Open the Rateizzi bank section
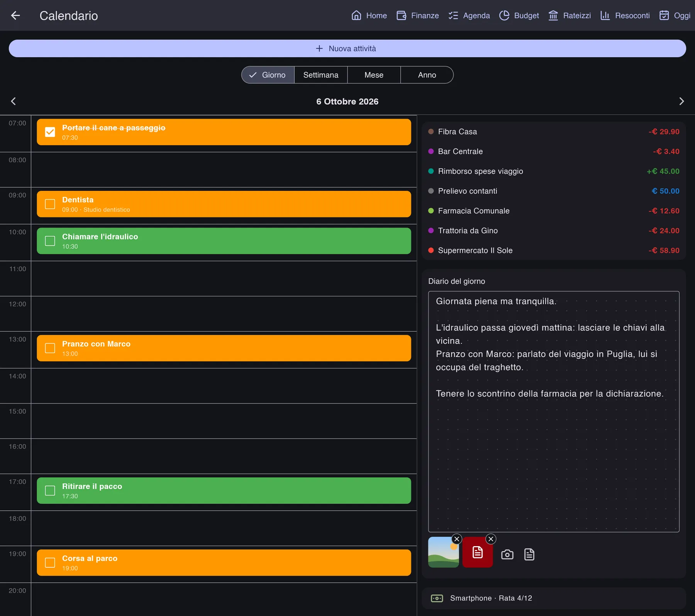The width and height of the screenshot is (695, 616). click(x=570, y=15)
